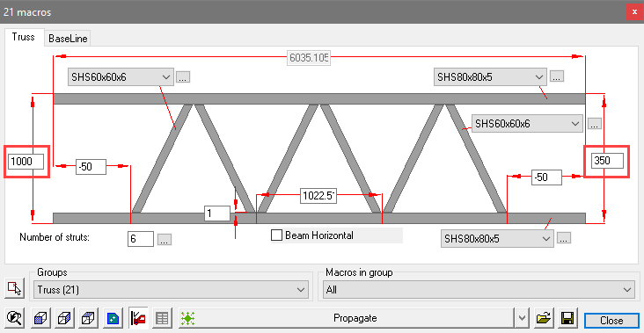Open the Macros in group All dropdown
The image size is (644, 333).
[x=479, y=290]
